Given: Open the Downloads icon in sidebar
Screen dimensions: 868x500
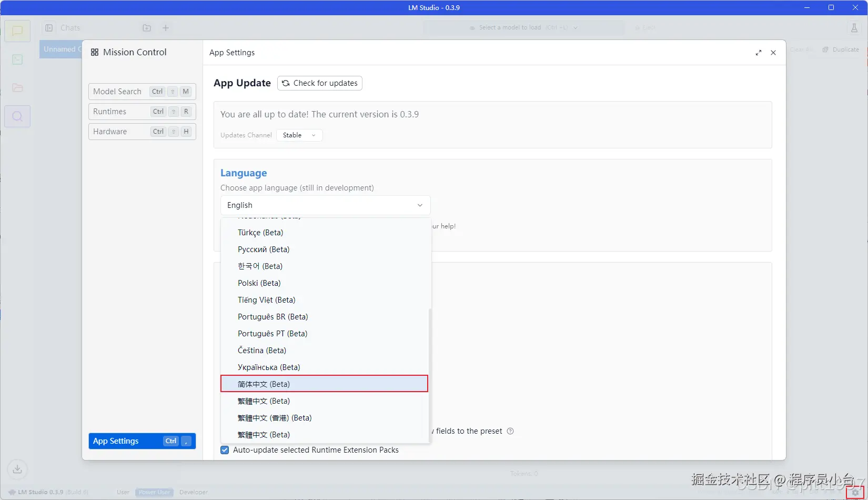Looking at the screenshot, I should pos(17,469).
